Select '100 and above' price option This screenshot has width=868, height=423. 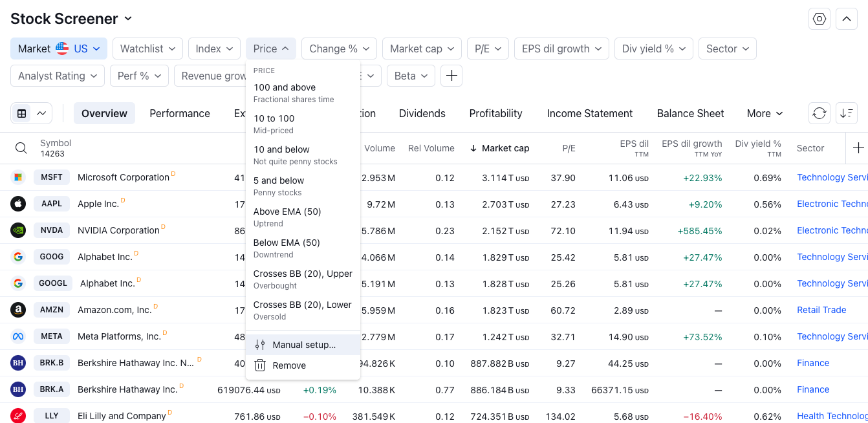pyautogui.click(x=303, y=93)
